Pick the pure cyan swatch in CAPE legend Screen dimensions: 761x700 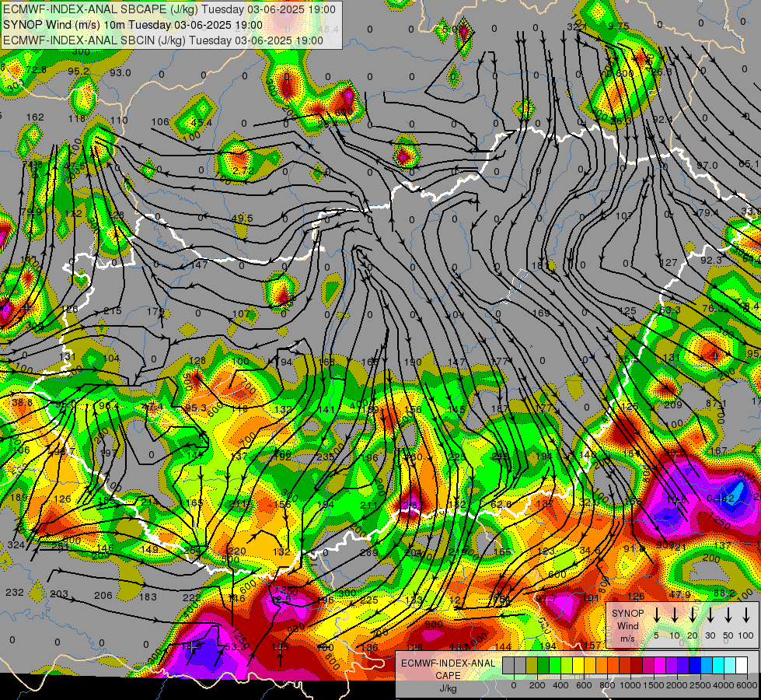718,666
